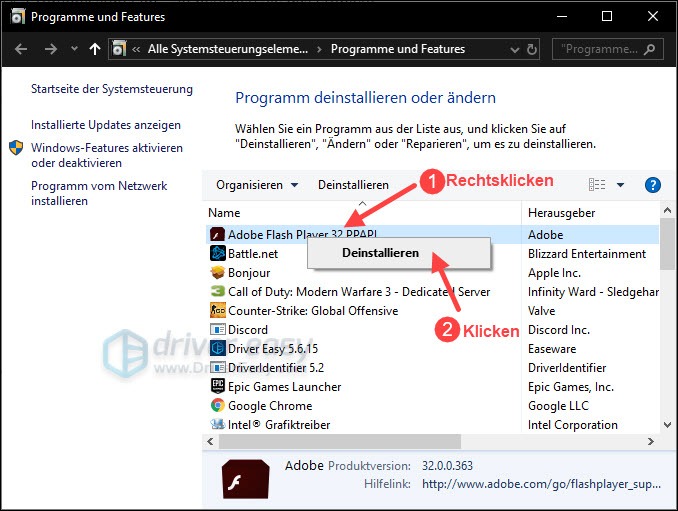This screenshot has height=511, width=678.
Task: Change the list view layout icon
Action: pos(597,185)
